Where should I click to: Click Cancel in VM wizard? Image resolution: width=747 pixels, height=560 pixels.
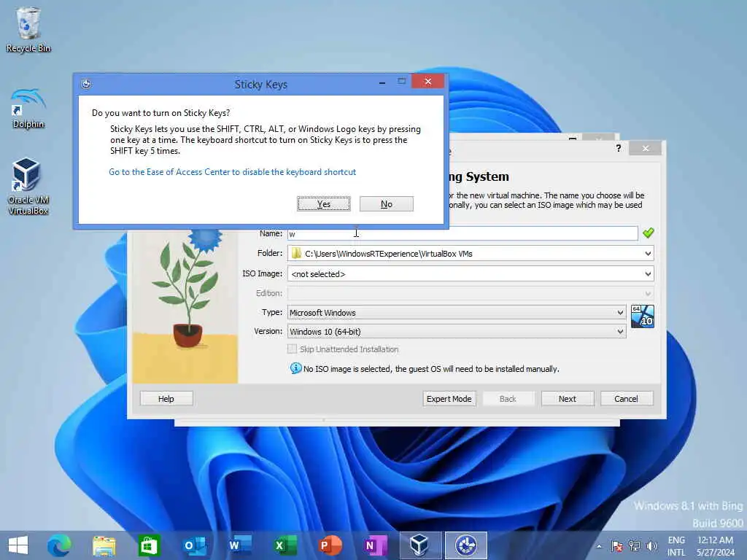point(626,399)
